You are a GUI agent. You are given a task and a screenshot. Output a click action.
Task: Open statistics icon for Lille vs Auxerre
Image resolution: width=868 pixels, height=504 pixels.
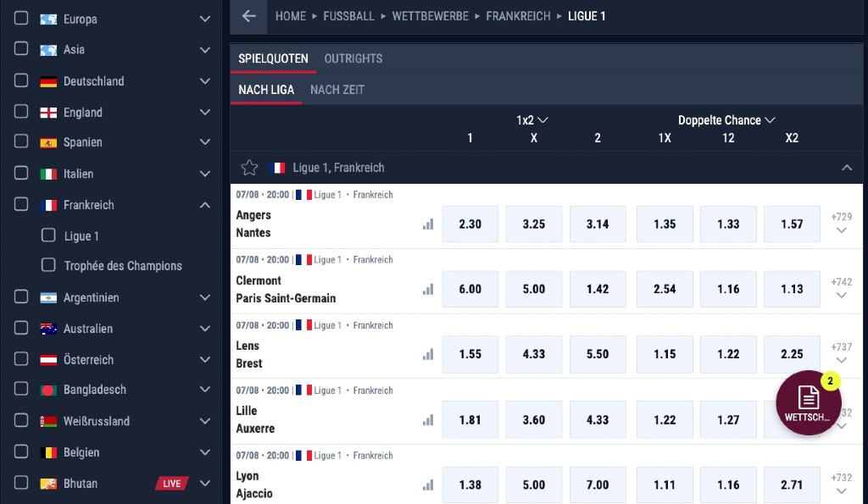pyautogui.click(x=428, y=420)
